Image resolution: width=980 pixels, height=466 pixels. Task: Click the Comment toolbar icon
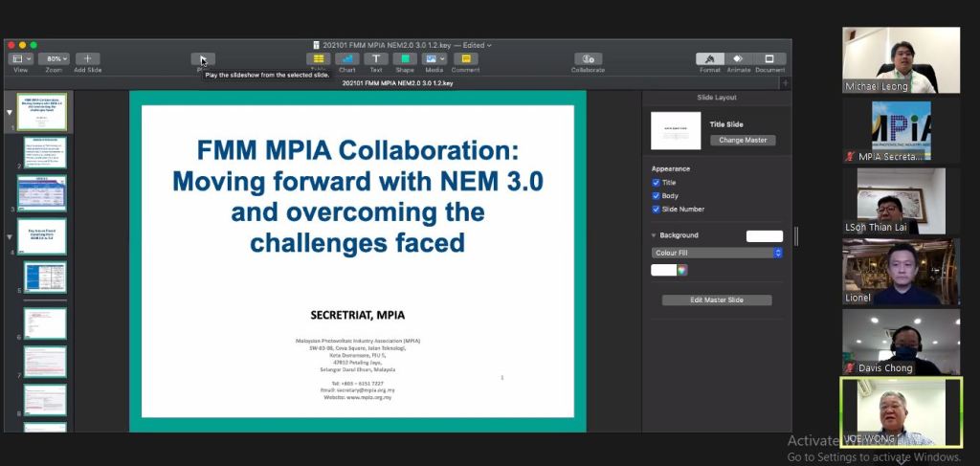[465, 59]
